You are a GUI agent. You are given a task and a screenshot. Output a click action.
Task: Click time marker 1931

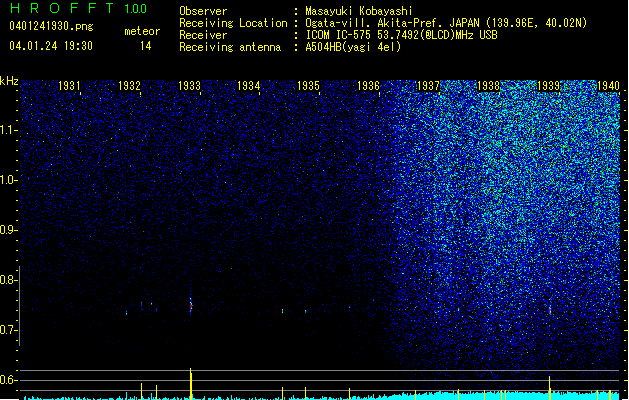(x=69, y=85)
